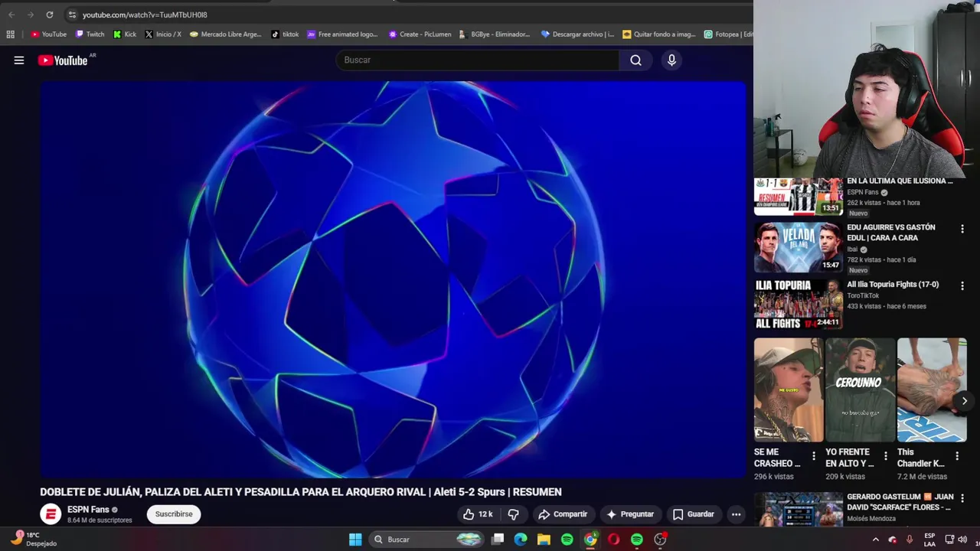Image resolution: width=980 pixels, height=551 pixels.
Task: Go forward with the browser forward arrow
Action: [31, 15]
